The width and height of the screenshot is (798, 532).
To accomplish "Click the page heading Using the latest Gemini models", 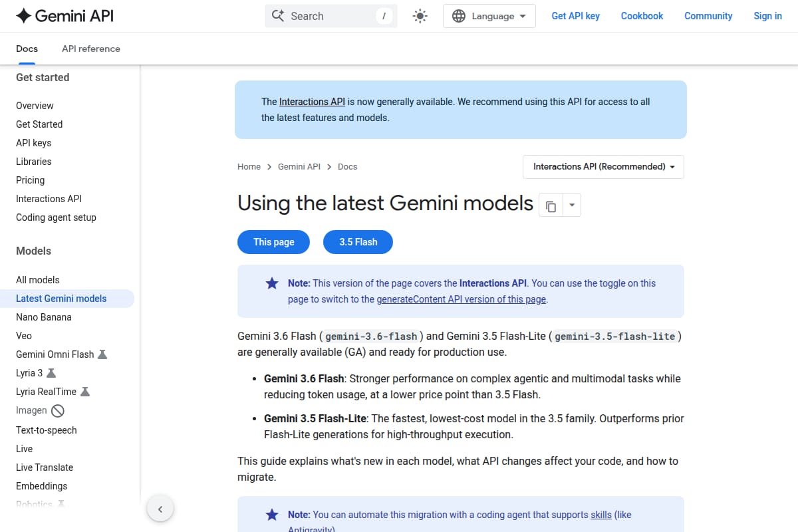I will coord(386,203).
